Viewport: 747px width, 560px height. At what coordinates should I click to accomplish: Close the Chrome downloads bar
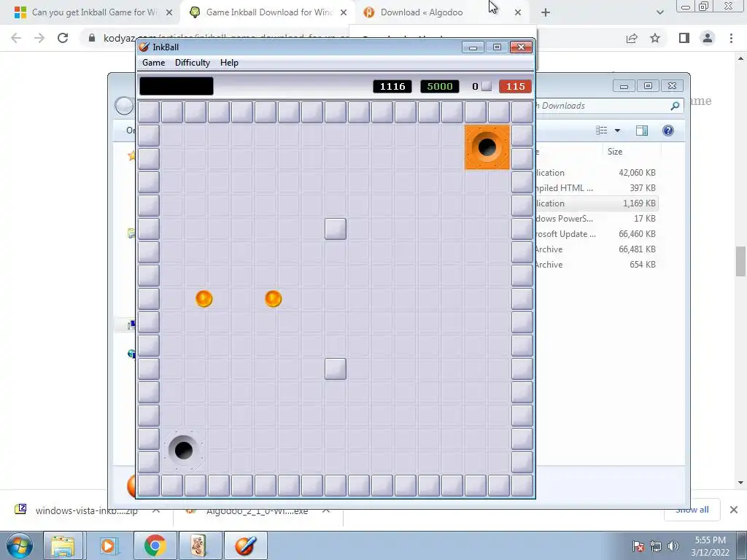pyautogui.click(x=734, y=510)
